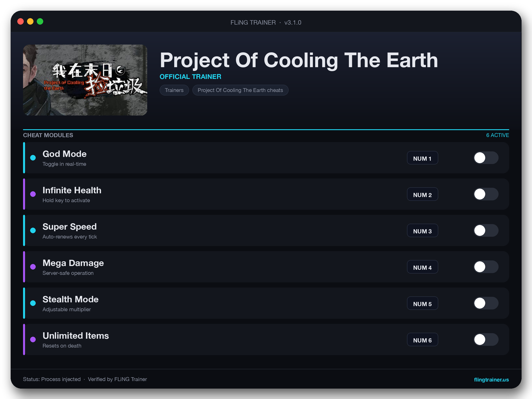
Task: Click the Toggle in real-time description
Action: pyautogui.click(x=64, y=164)
